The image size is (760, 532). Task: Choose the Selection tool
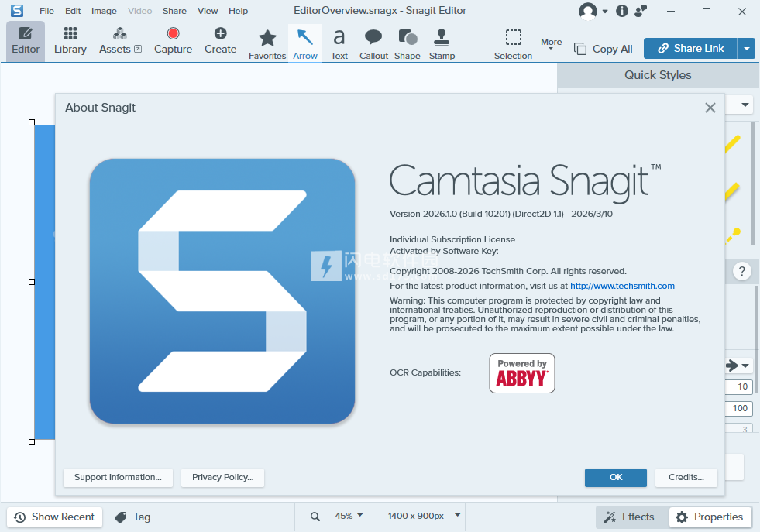(513, 43)
